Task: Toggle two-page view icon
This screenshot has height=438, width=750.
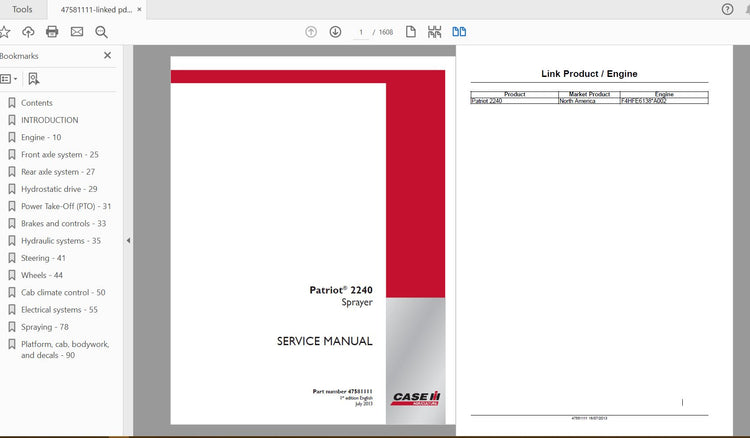Action: (459, 32)
